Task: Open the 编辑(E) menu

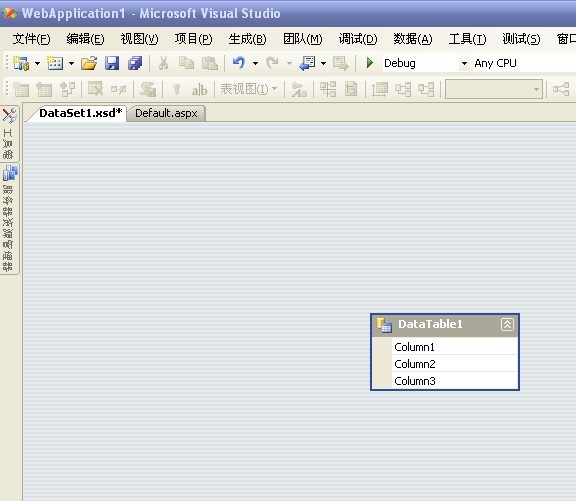Action: click(85, 39)
